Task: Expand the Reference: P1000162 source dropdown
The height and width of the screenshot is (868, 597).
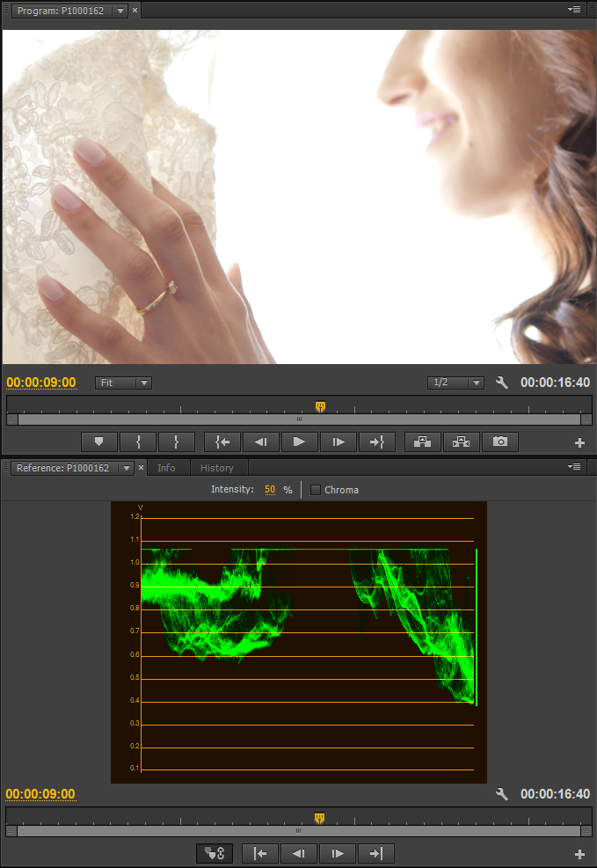Action: click(x=126, y=468)
